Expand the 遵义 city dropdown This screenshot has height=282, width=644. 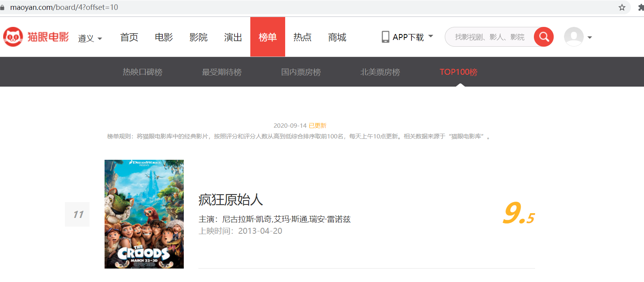(x=90, y=38)
